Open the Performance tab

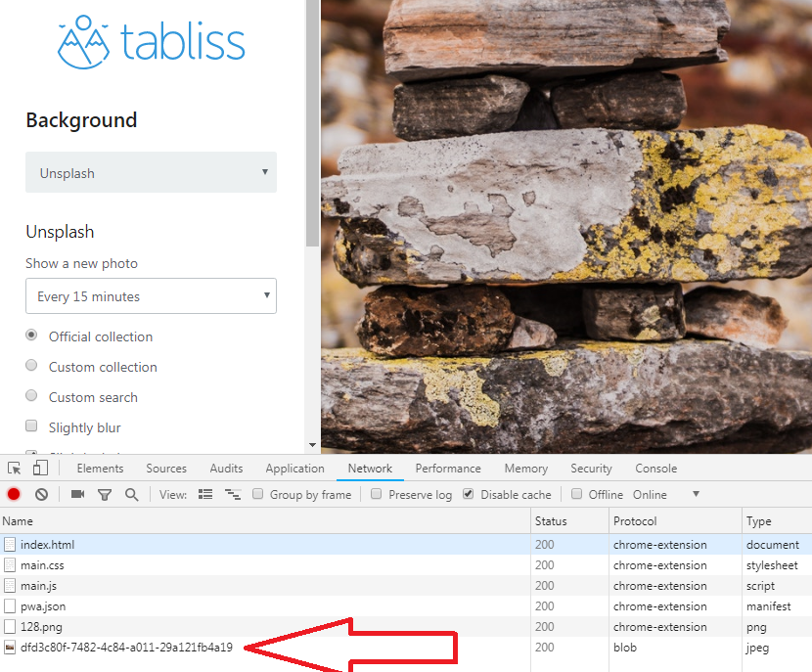click(448, 468)
